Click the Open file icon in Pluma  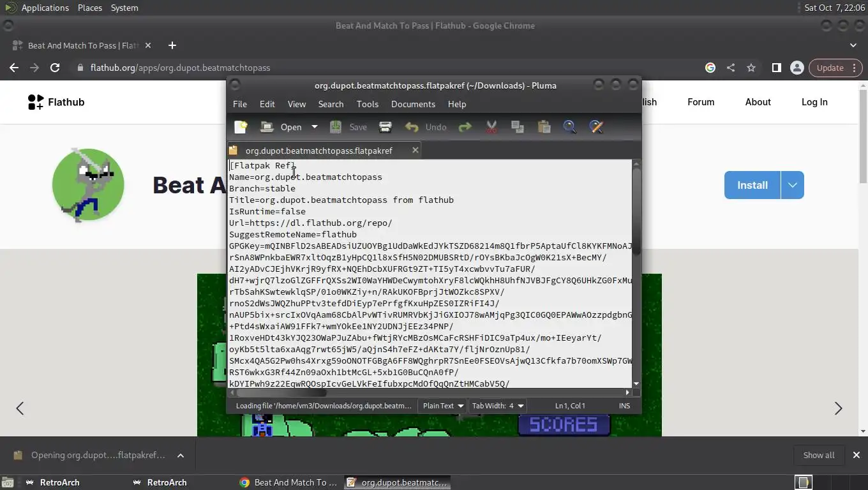[267, 127]
